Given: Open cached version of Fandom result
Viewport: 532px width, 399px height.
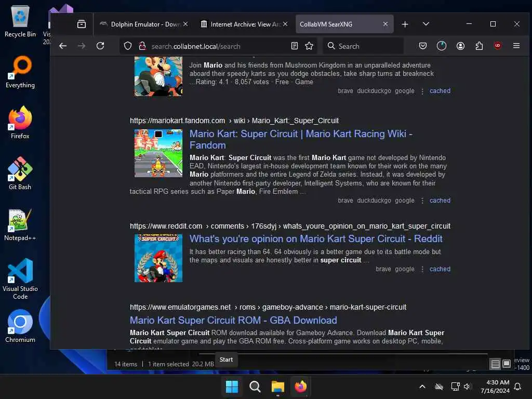Looking at the screenshot, I should pos(440,201).
